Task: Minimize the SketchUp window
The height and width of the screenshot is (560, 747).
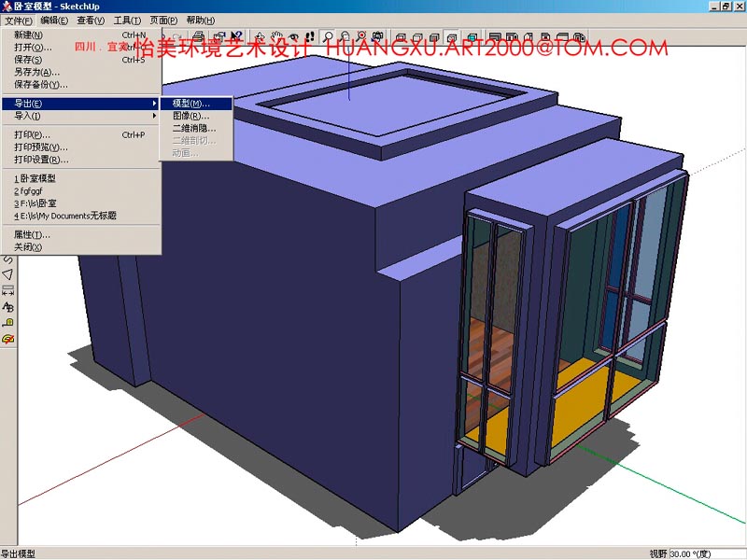Action: pyautogui.click(x=714, y=7)
